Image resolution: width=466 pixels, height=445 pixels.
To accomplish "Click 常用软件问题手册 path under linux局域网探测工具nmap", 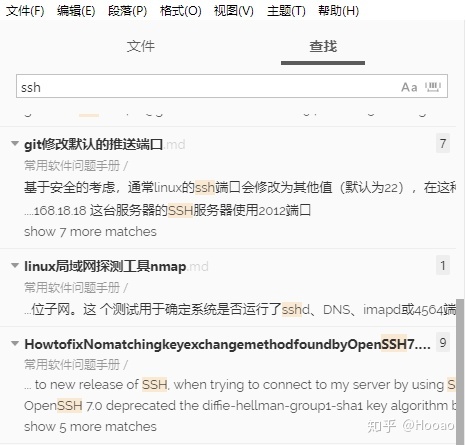I will coord(76,287).
